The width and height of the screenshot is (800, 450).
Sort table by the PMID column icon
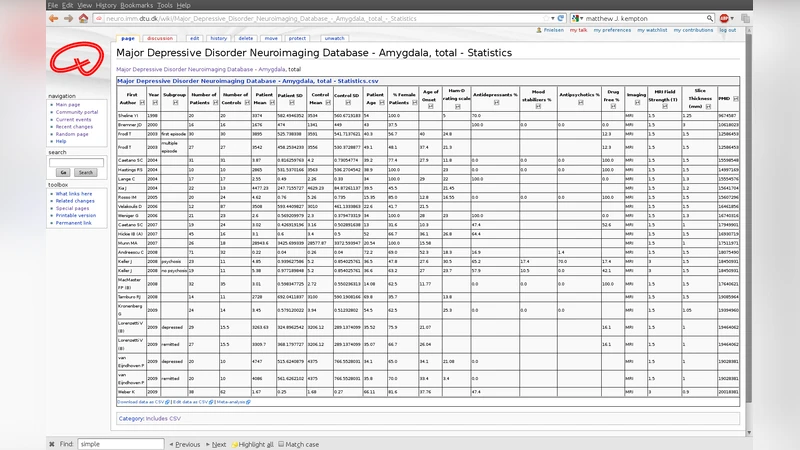pyautogui.click(x=738, y=98)
